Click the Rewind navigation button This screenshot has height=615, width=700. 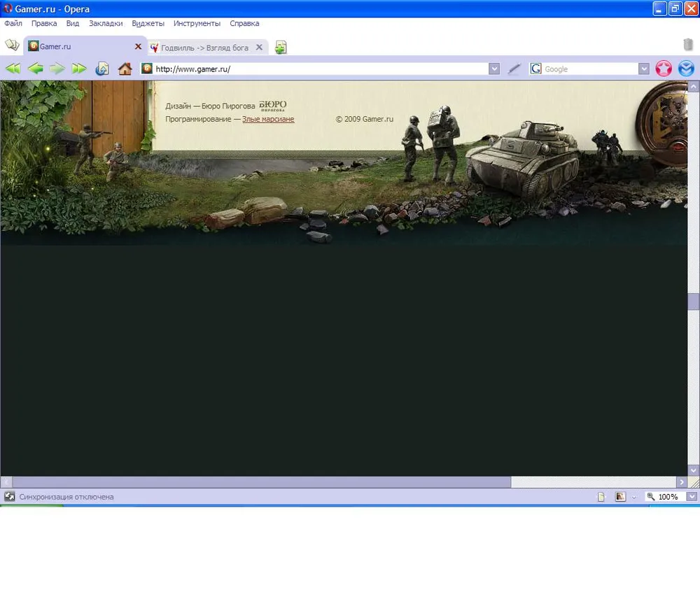pos(13,69)
